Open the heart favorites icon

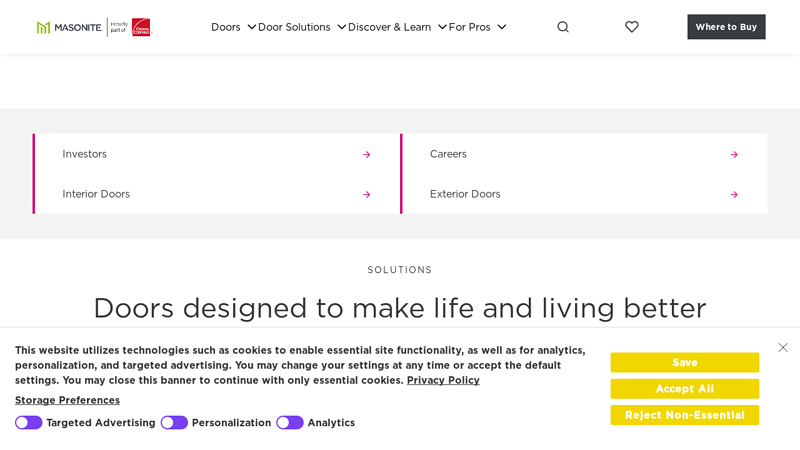pyautogui.click(x=632, y=27)
